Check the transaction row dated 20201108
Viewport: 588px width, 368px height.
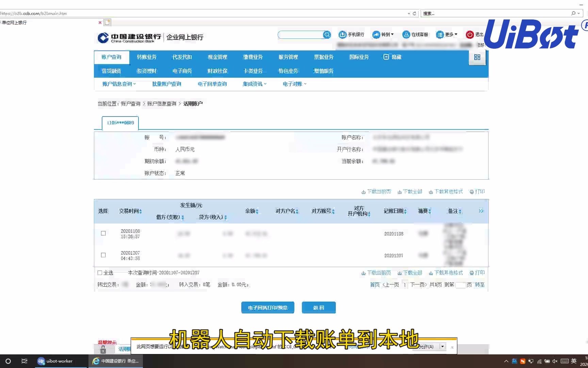coord(103,233)
